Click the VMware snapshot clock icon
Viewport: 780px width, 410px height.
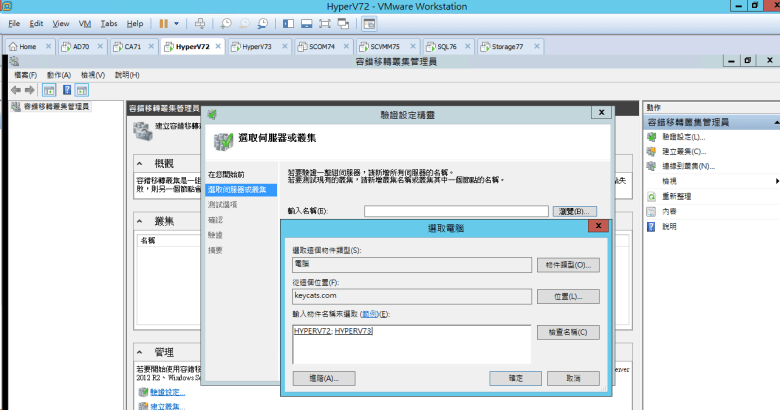227,22
